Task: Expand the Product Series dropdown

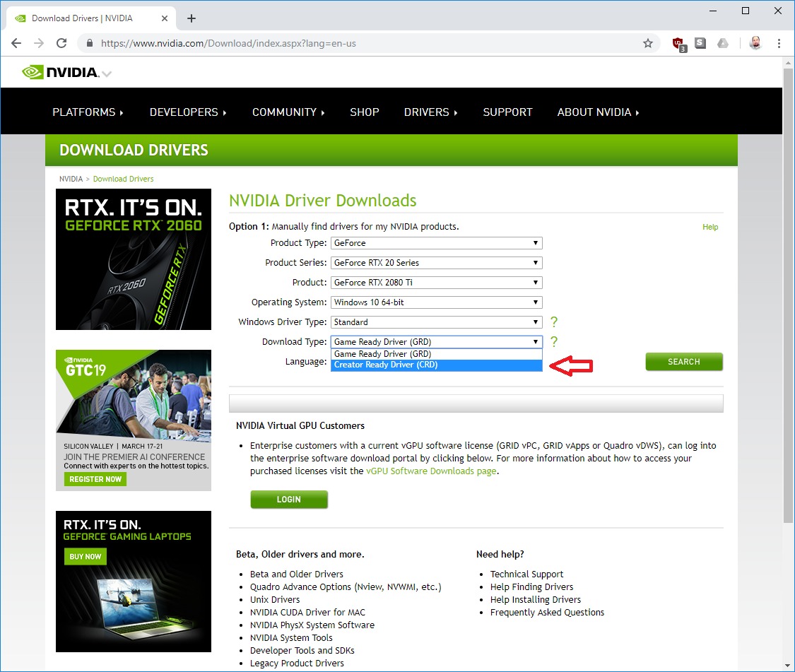Action: click(436, 263)
